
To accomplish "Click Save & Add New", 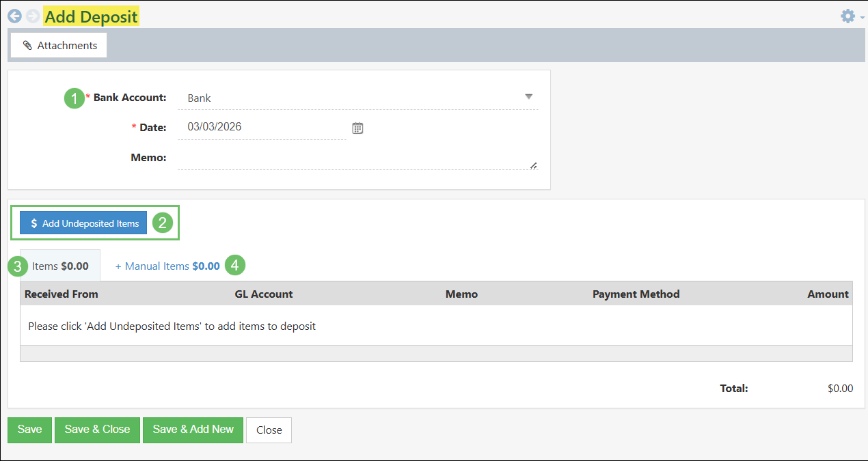I will coord(193,430).
